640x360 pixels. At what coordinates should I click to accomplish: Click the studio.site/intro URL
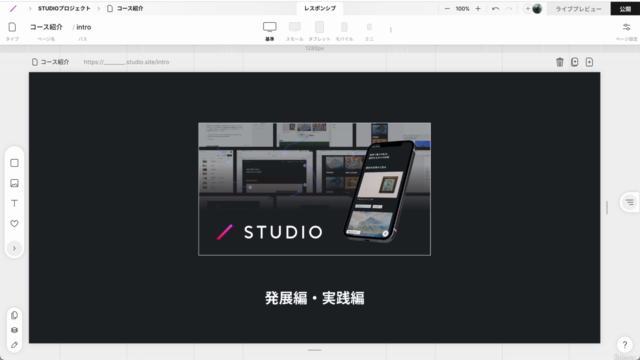point(127,62)
